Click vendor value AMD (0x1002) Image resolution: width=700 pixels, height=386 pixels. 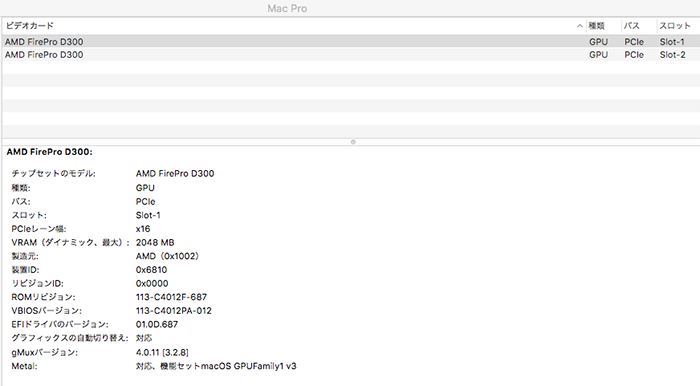tap(167, 256)
